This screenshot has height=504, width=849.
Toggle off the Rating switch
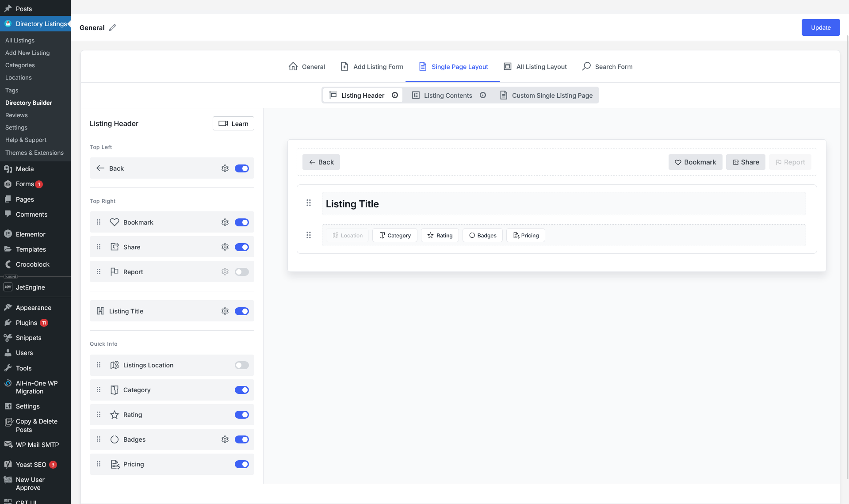242,415
